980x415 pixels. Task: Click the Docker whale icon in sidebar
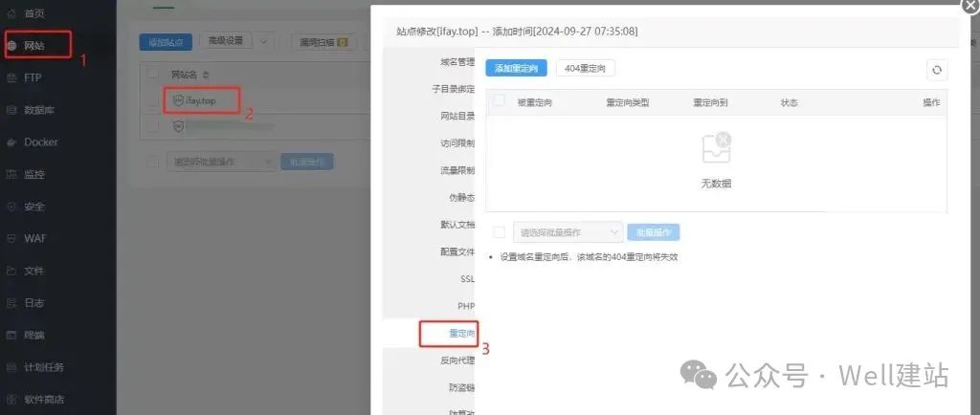coord(11,142)
